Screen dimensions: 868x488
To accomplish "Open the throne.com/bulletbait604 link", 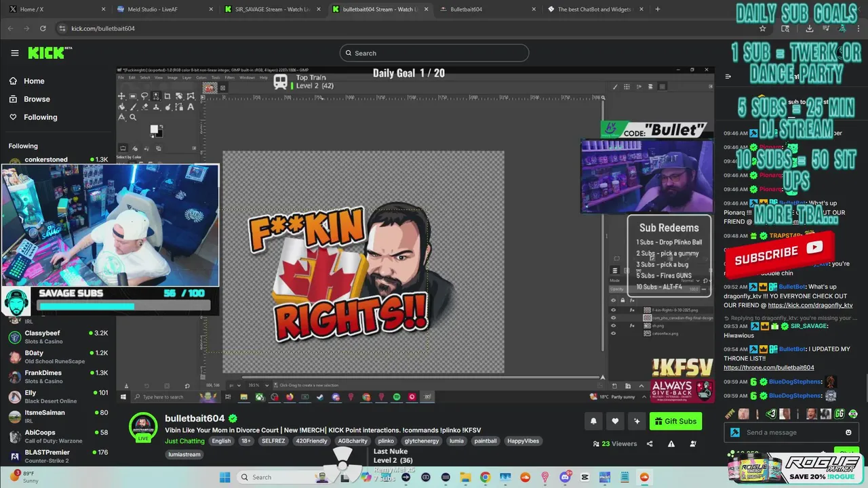I will click(x=769, y=367).
